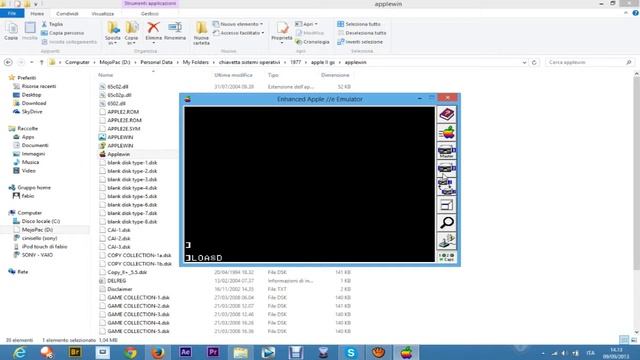Click 'apple II gs' in the breadcrumb path
The image size is (640, 360).
(322, 62)
